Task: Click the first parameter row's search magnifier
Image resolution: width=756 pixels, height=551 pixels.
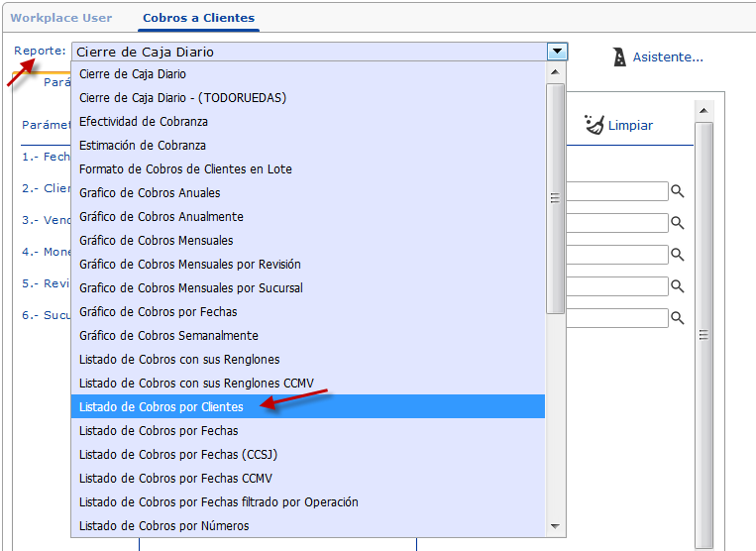Action: (678, 191)
